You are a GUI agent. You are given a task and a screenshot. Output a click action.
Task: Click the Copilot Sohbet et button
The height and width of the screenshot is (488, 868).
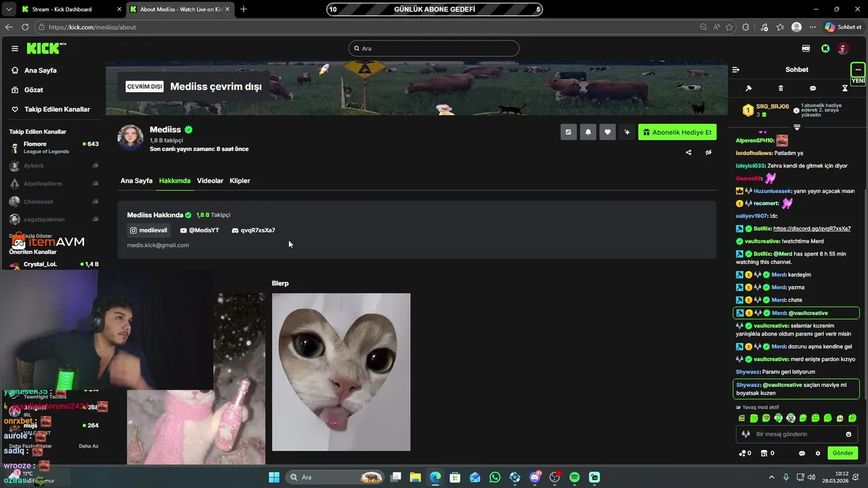click(x=843, y=27)
